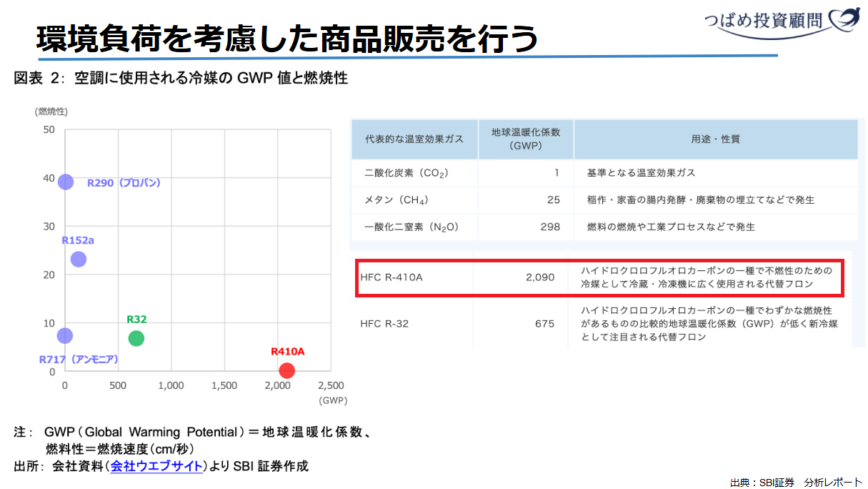Screen dimensions: 868x489
Task: Select the 代表的な温室効果ガス column header
Action: [414, 139]
